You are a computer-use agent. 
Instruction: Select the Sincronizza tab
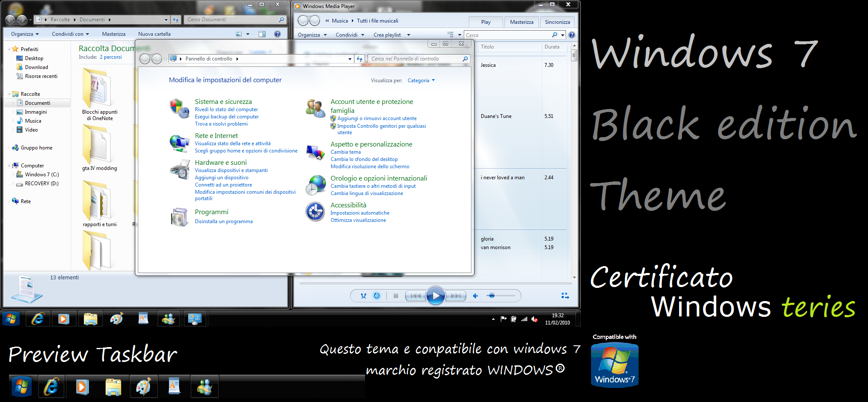pyautogui.click(x=557, y=22)
